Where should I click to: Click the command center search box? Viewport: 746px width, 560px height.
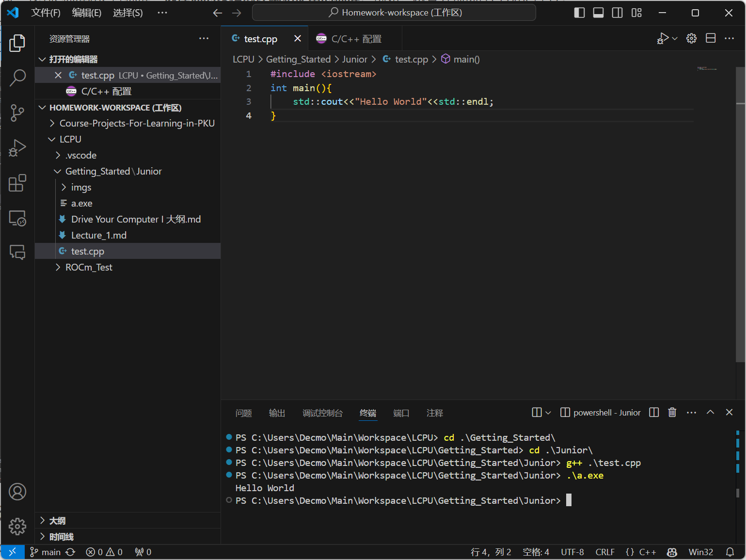coord(394,13)
